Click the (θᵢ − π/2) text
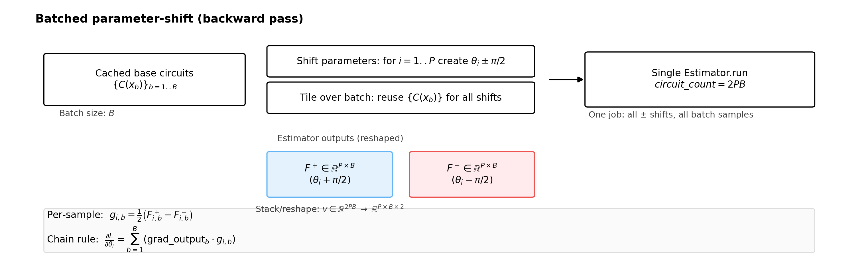The width and height of the screenshot is (868, 273). click(472, 180)
